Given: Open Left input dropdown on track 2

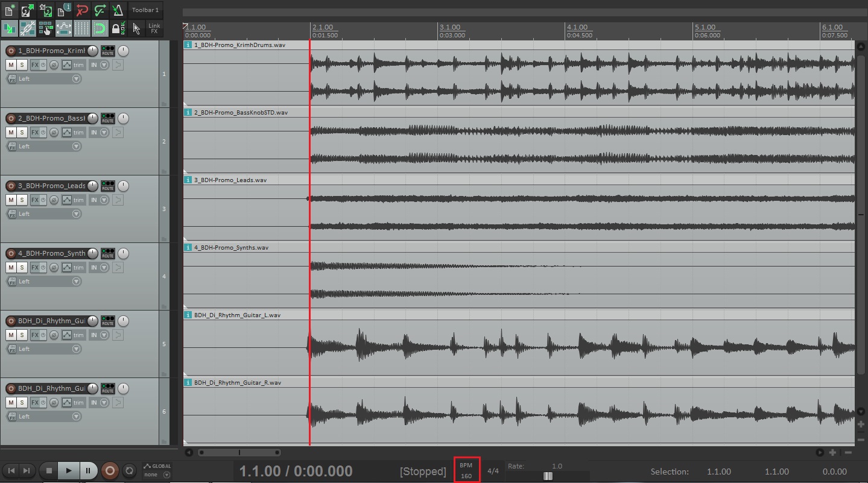Looking at the screenshot, I should click(x=44, y=146).
